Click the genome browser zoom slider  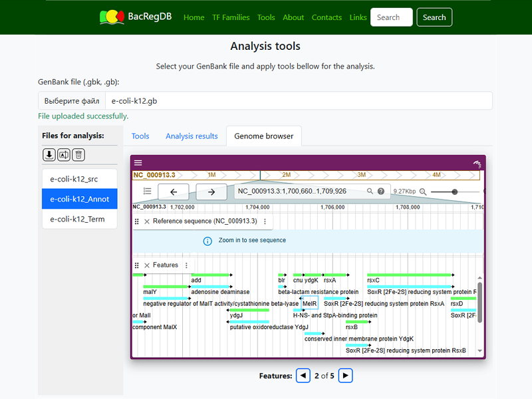[x=455, y=192]
